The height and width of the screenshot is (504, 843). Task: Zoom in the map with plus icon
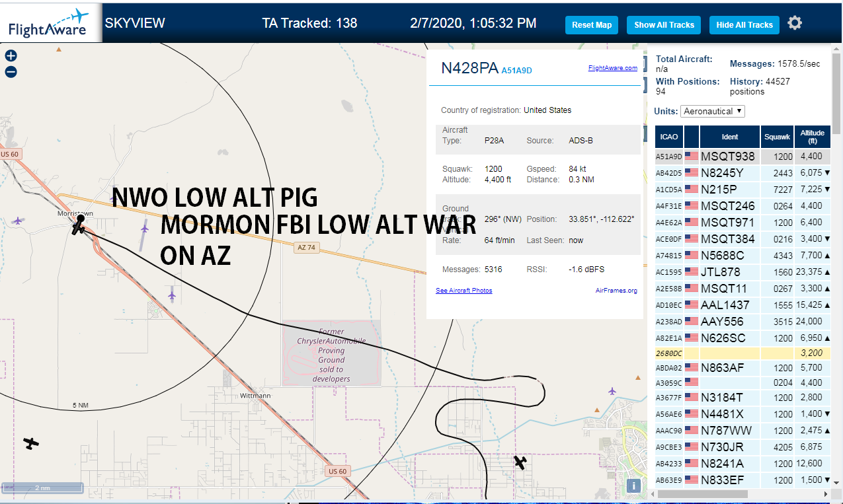point(11,56)
